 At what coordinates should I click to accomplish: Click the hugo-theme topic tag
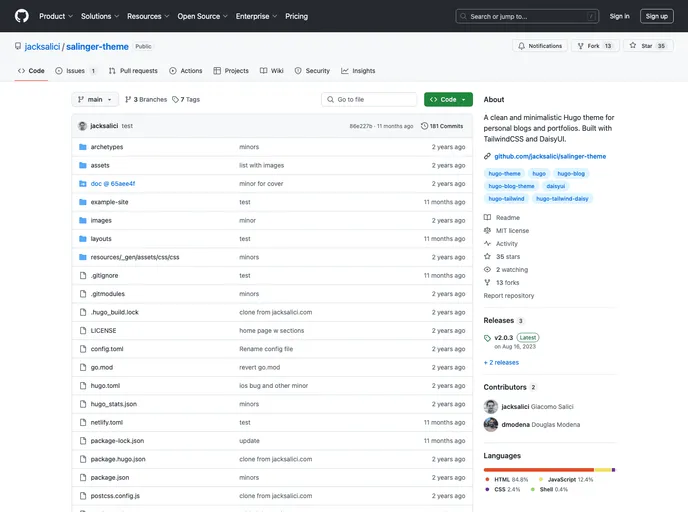point(505,174)
